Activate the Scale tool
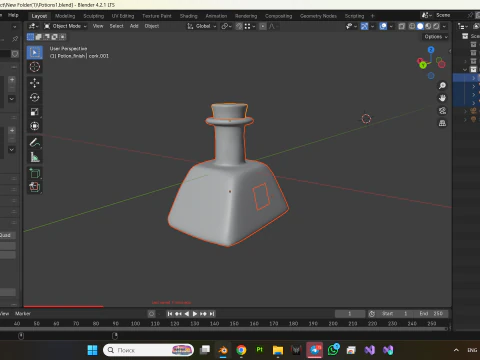 [x=35, y=112]
